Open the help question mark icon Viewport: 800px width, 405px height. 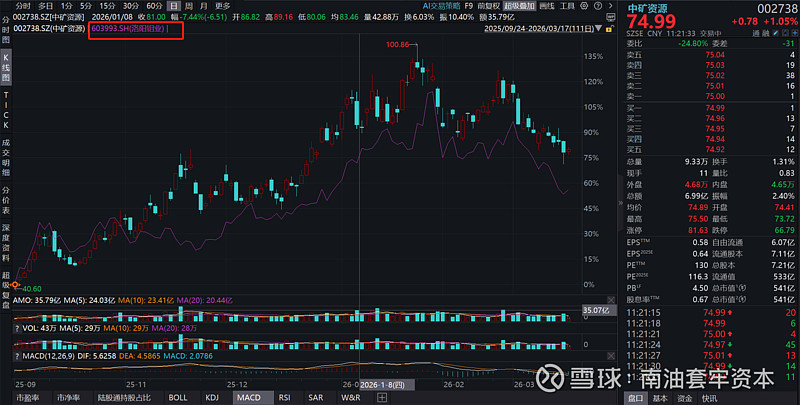[597, 6]
